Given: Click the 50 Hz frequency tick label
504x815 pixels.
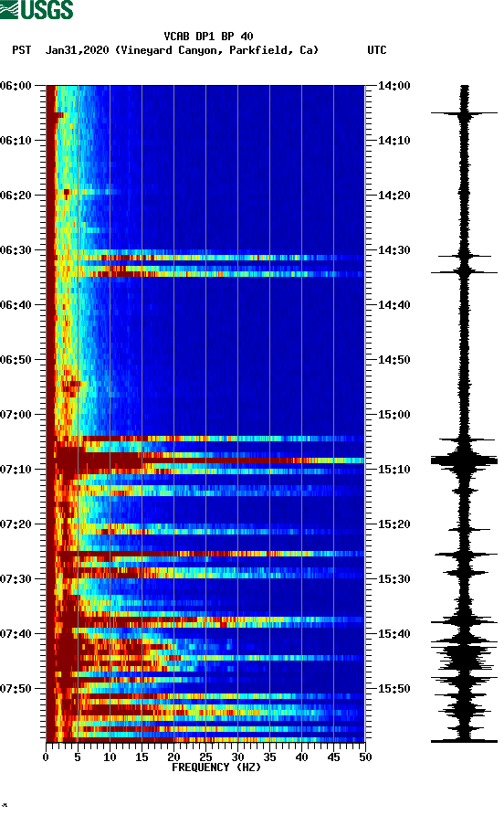Looking at the screenshot, I should tap(365, 757).
